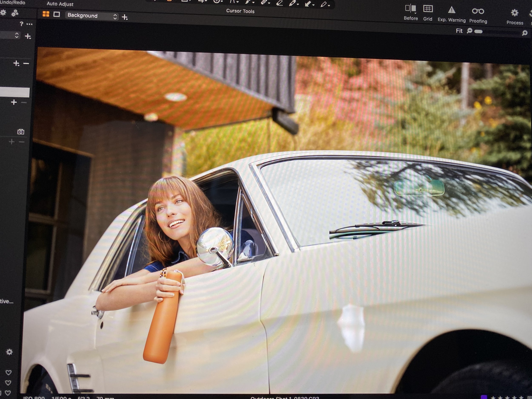Viewport: 532px width, 399px height.
Task: Expand the eyedropper tool's dropdown arrow
Action: (298, 4)
